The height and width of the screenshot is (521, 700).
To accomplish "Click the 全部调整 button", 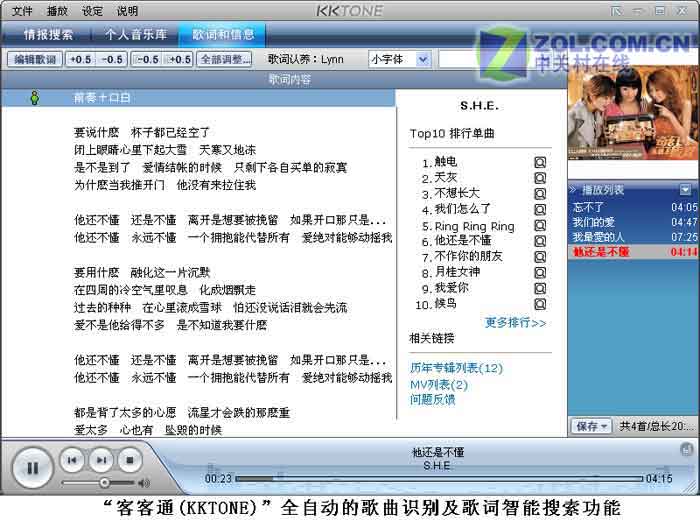I will point(225,59).
